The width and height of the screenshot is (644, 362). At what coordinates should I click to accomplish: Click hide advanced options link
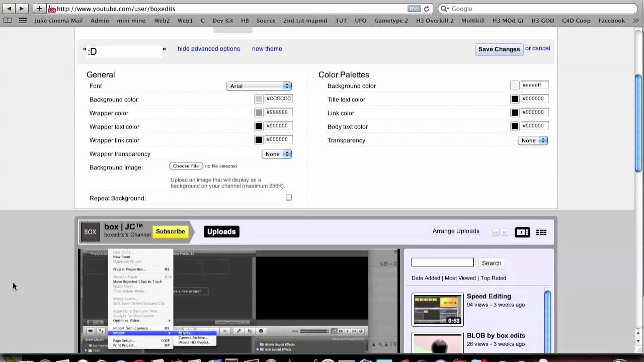click(x=209, y=49)
